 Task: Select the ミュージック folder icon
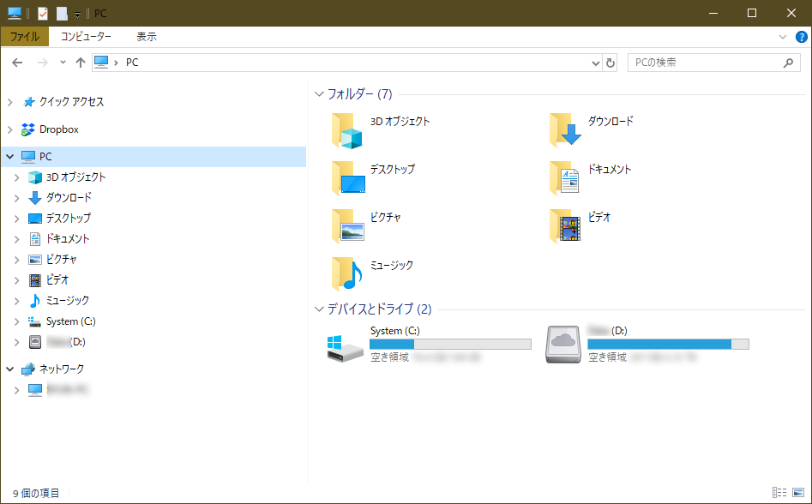pos(347,274)
